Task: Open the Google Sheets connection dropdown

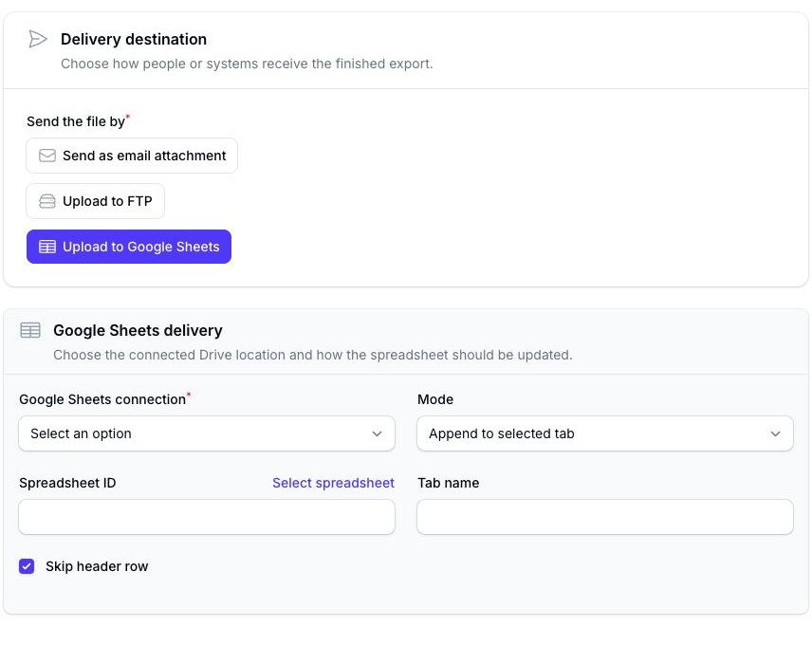Action: (x=207, y=433)
